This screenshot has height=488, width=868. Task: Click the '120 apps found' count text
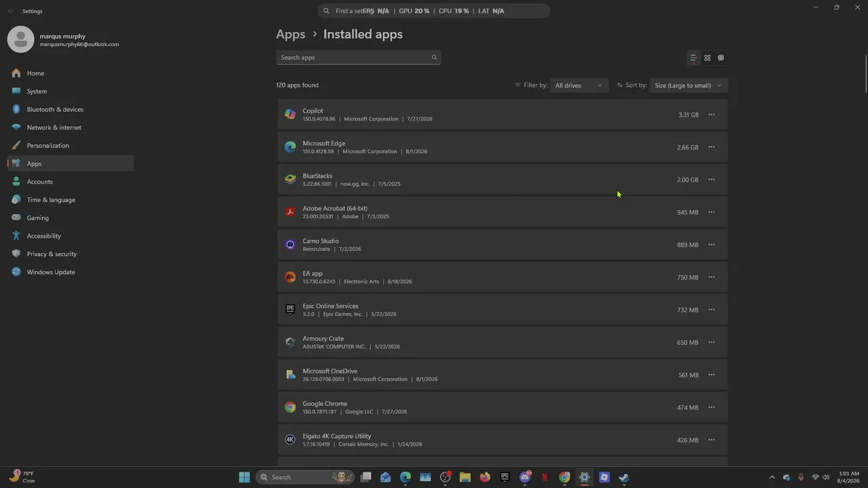tap(297, 85)
